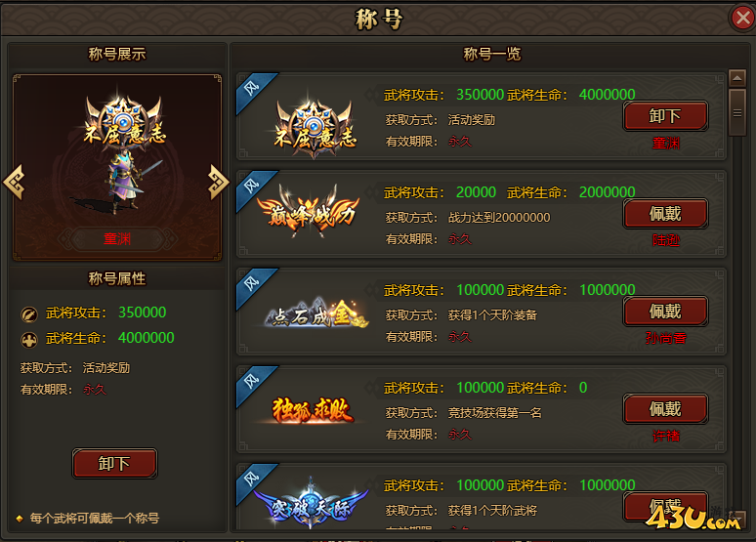Click 卸下 button under title attributes panel

tap(114, 464)
